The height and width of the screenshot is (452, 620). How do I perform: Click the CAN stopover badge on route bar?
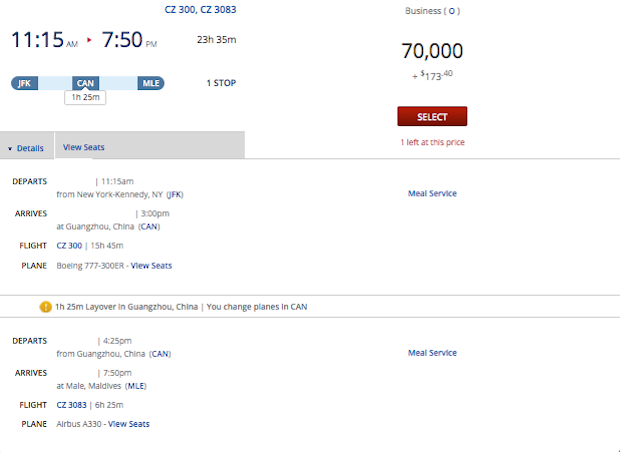point(85,83)
